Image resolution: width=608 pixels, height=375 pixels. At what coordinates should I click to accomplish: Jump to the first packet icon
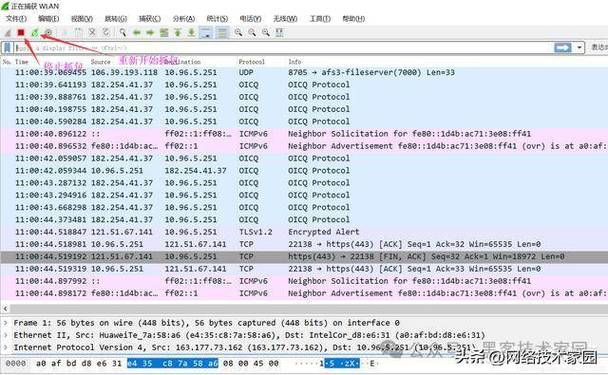[x=178, y=33]
